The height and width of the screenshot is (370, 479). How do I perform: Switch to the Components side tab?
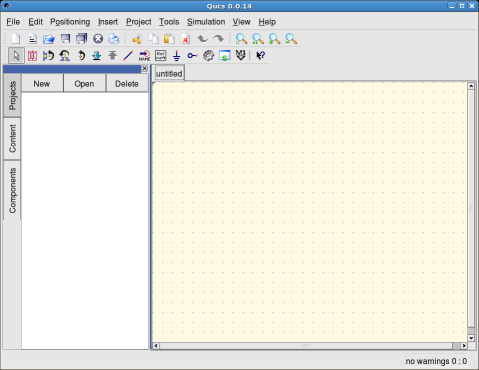click(x=12, y=190)
